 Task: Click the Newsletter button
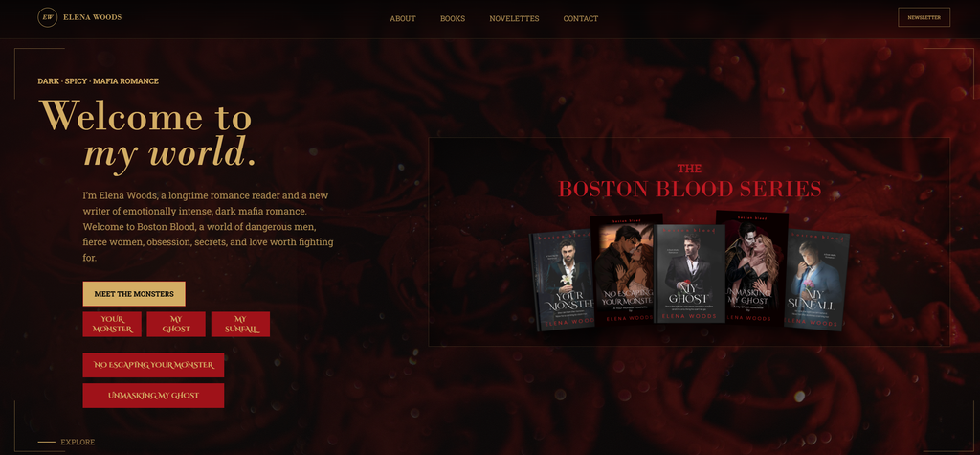924,17
